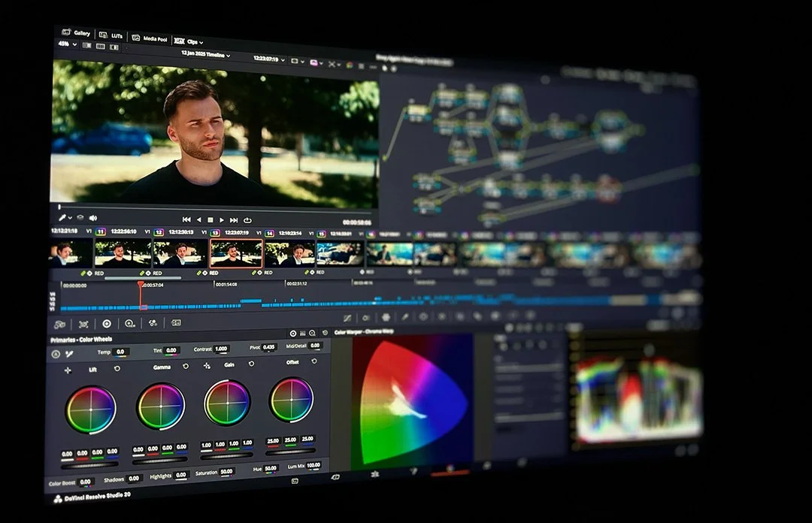Mute the viewer audio speaker
This screenshot has height=523, width=812.
click(93, 218)
